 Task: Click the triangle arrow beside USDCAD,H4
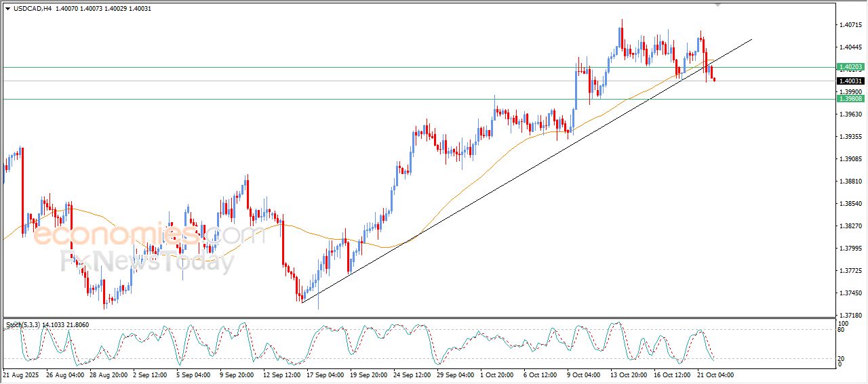click(x=7, y=9)
